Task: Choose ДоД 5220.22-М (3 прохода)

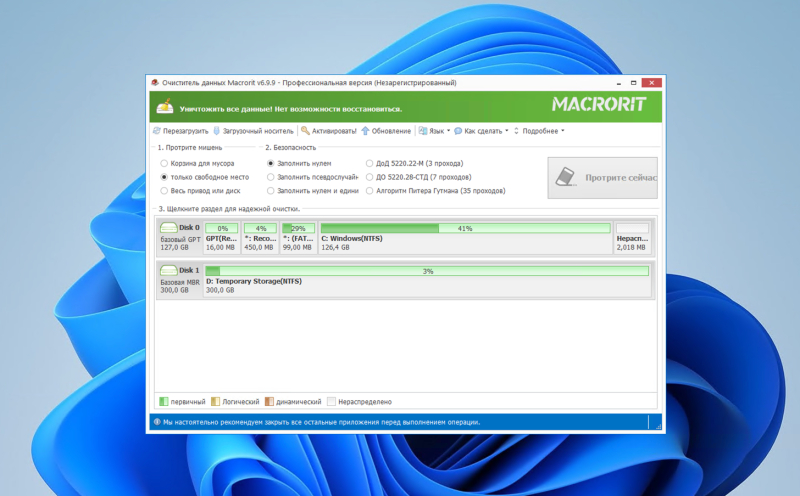Action: tap(415, 163)
